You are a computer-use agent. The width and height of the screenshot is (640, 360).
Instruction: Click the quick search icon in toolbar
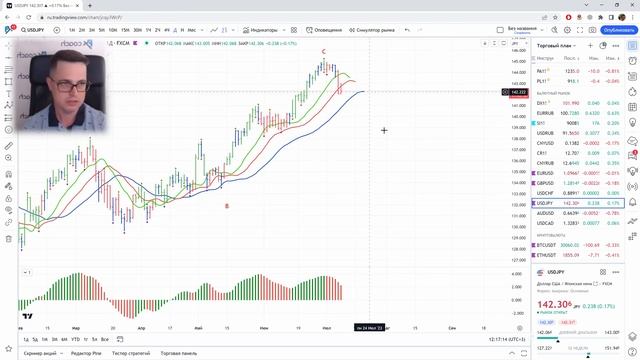(554, 30)
